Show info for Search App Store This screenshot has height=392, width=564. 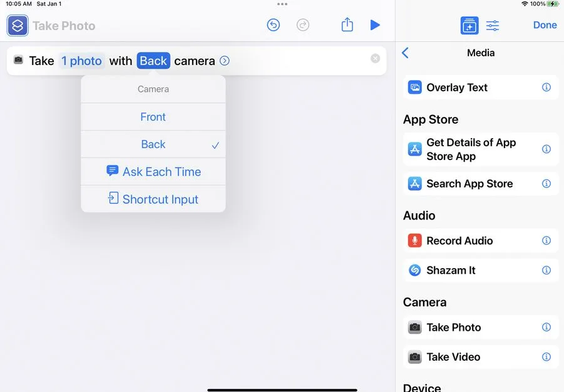tap(546, 184)
